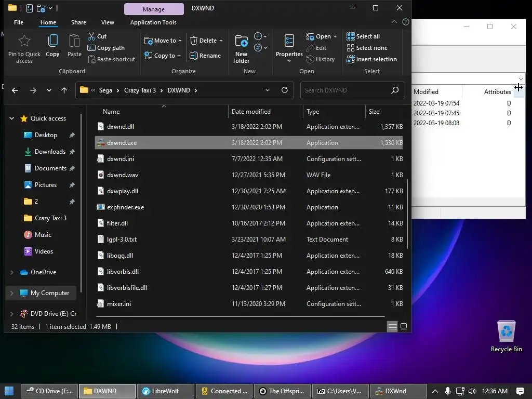Switch to the Home tab
The image size is (532, 399).
48,22
